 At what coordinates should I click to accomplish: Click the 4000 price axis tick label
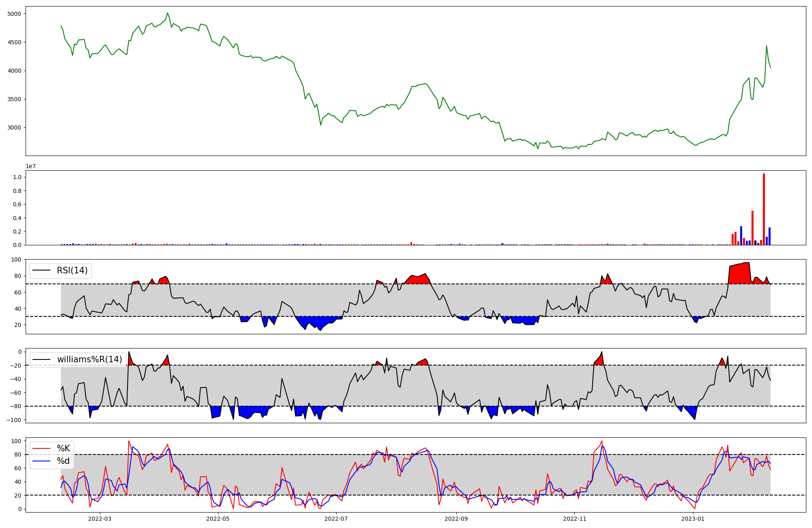(14, 71)
